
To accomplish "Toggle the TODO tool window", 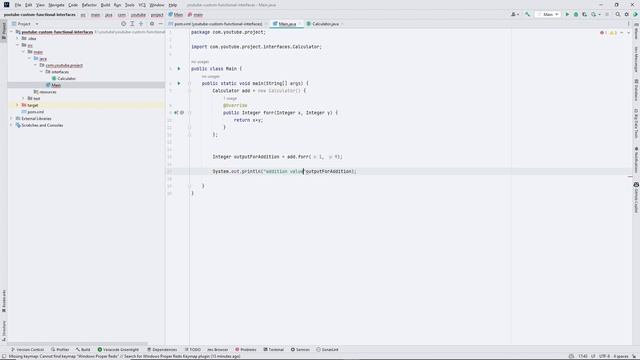I will coord(193,350).
